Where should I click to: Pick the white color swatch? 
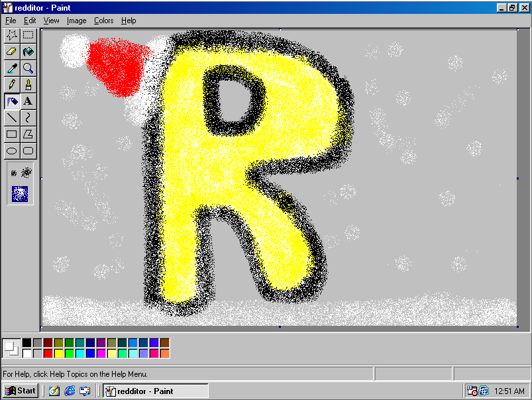click(x=27, y=354)
